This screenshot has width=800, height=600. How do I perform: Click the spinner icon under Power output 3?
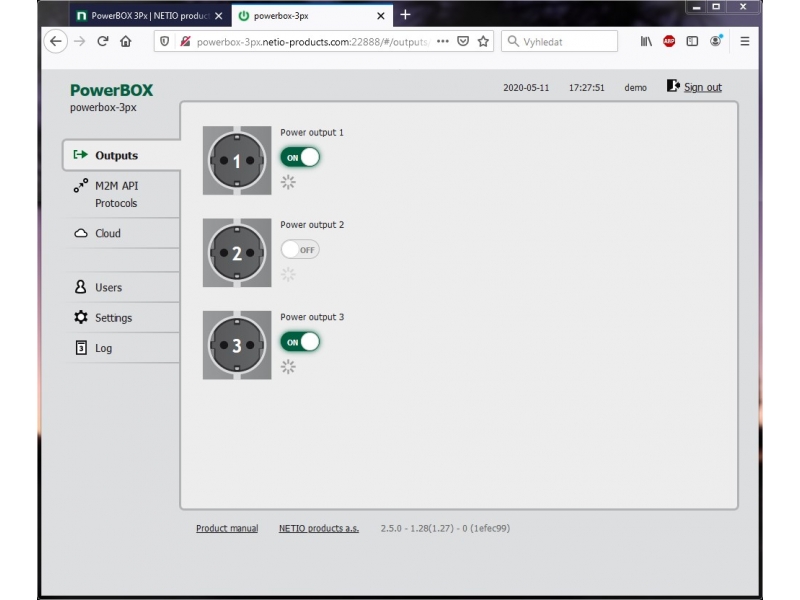pos(288,367)
